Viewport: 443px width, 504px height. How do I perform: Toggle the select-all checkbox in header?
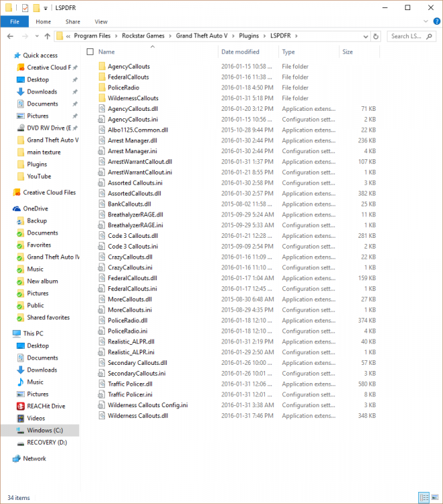[90, 52]
